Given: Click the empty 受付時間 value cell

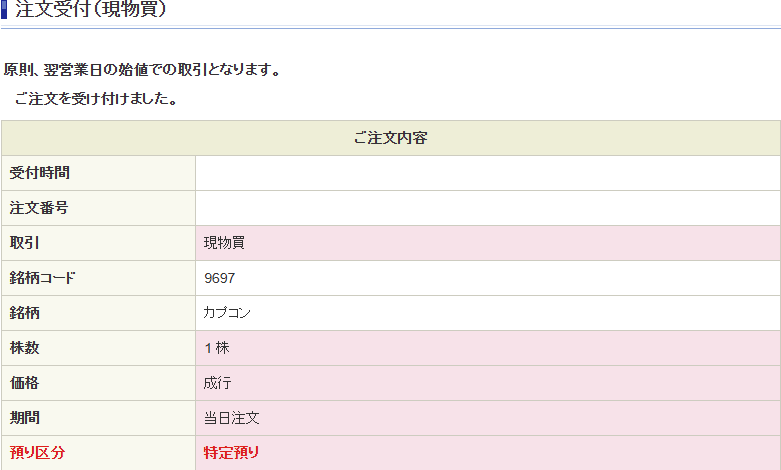Looking at the screenshot, I should coord(488,173).
